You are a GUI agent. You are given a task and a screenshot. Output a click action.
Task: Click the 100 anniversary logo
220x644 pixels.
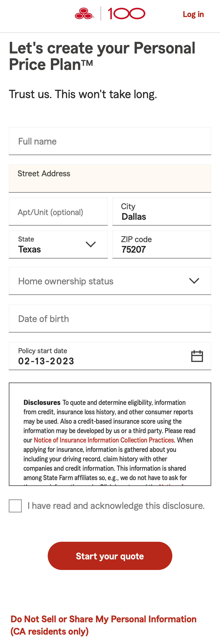(127, 14)
